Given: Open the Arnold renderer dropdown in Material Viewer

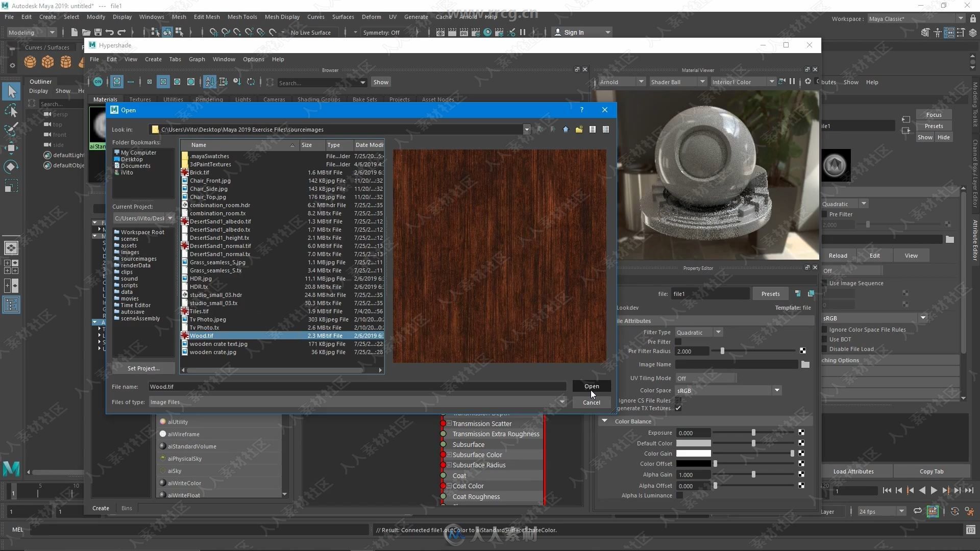Looking at the screenshot, I should click(x=621, y=82).
